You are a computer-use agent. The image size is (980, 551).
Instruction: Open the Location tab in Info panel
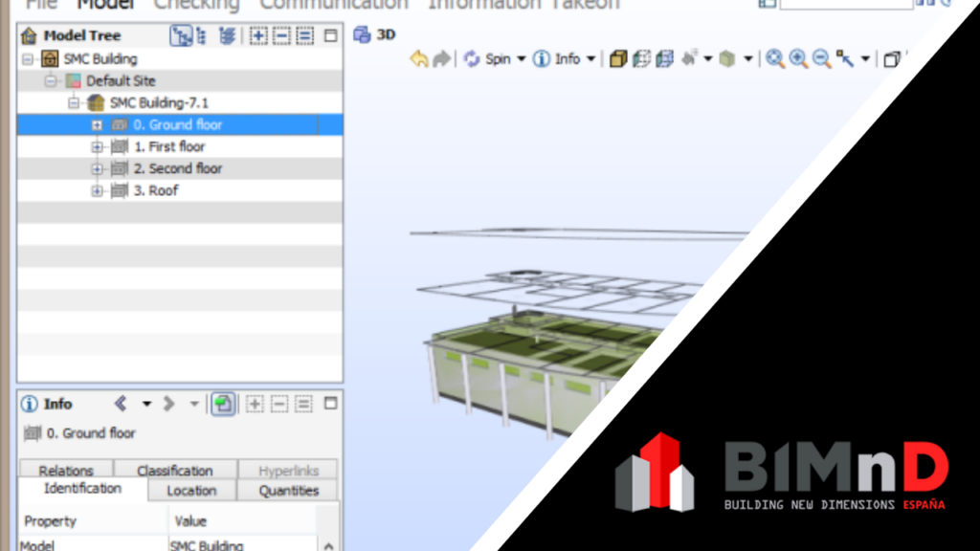(x=191, y=491)
